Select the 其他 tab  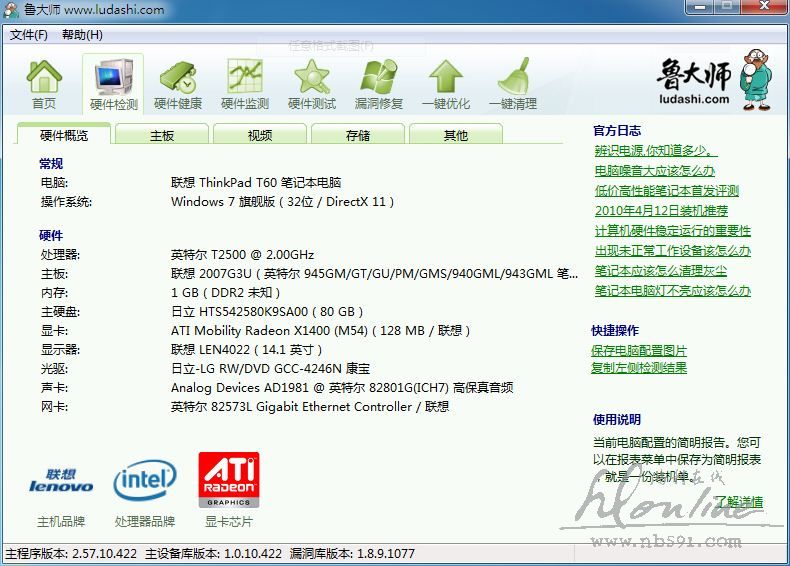point(456,135)
